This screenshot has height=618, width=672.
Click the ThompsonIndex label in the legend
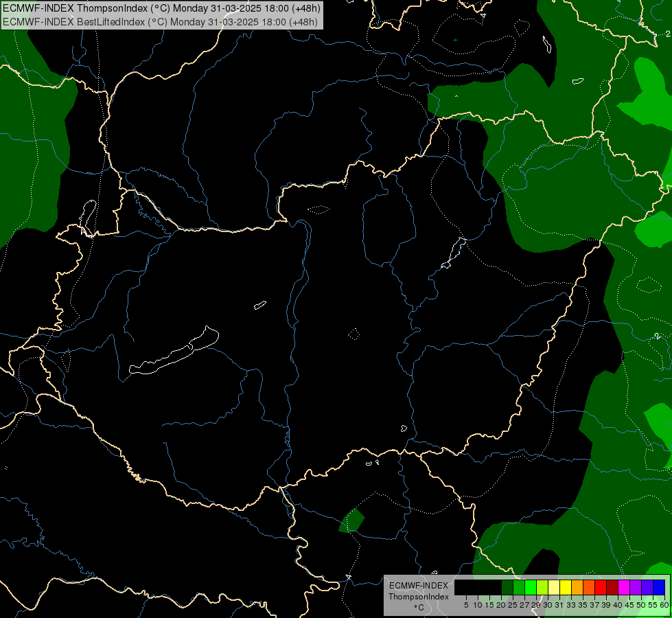pos(419,597)
